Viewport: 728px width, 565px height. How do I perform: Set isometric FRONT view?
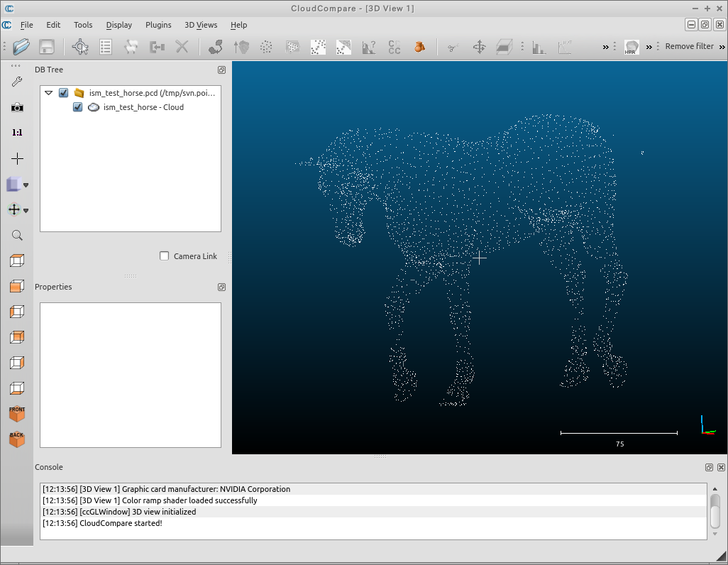pos(17,414)
